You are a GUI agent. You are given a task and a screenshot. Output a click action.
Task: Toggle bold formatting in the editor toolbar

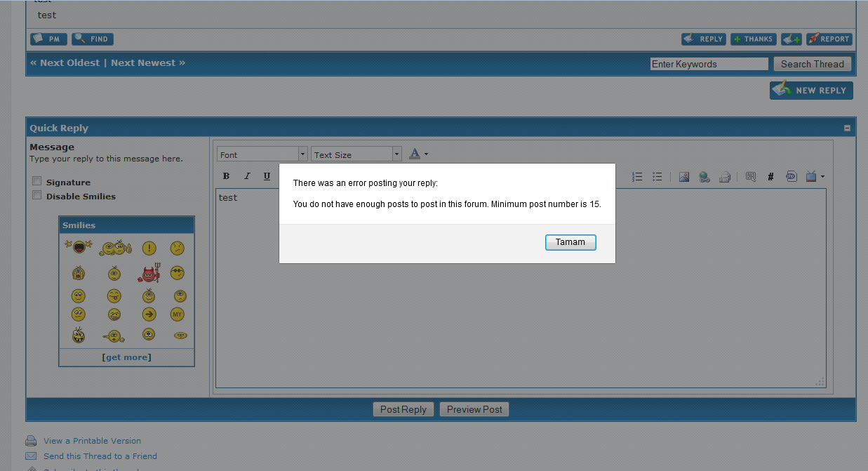click(226, 176)
